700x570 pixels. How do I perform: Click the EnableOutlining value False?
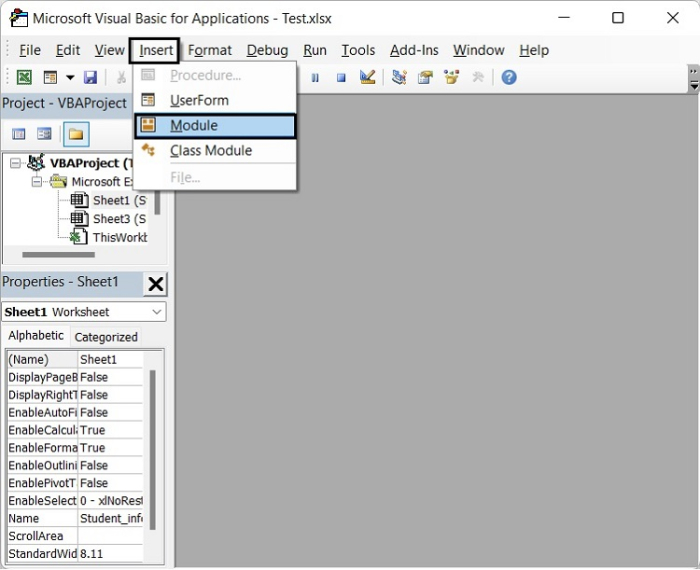click(x=110, y=465)
